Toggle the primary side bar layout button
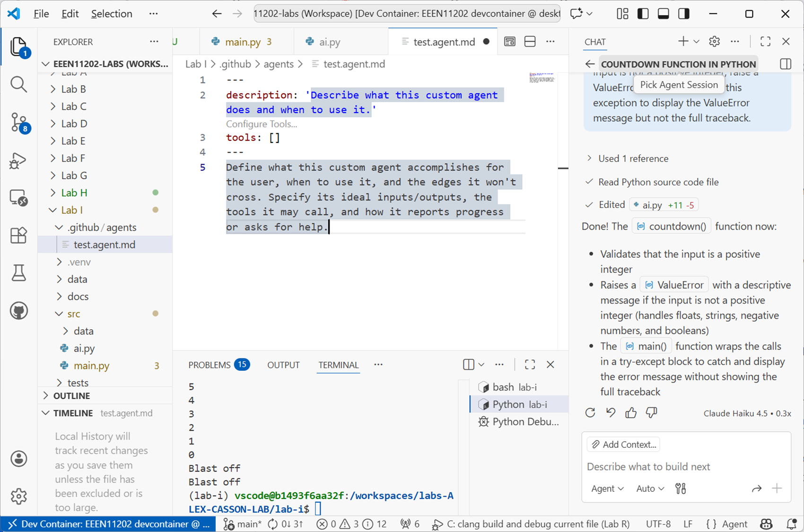 643,14
